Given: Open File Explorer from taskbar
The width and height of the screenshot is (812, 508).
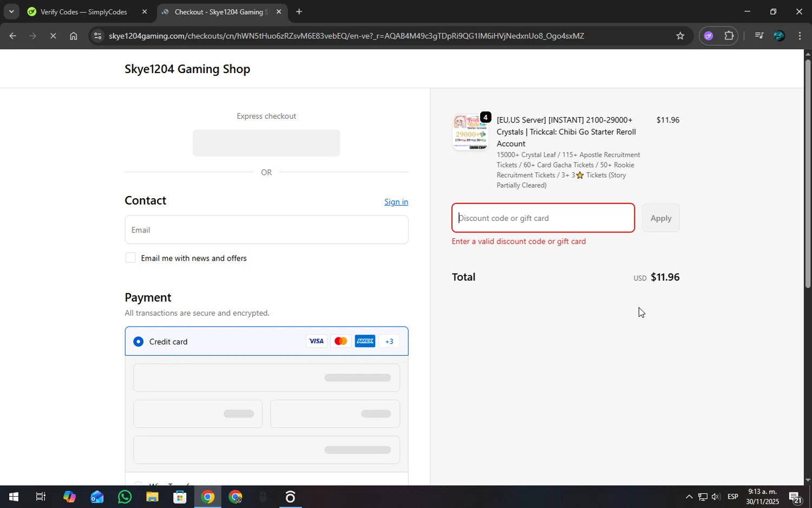Looking at the screenshot, I should (x=152, y=497).
